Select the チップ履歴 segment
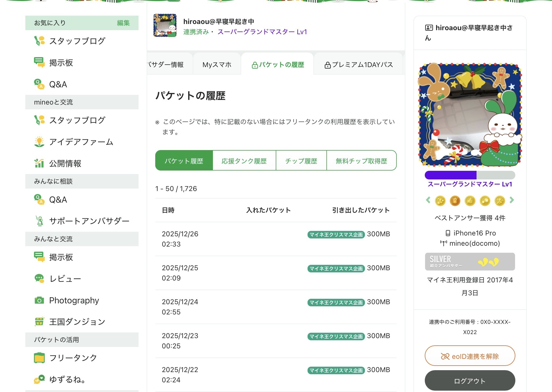This screenshot has height=392, width=552. (301, 161)
